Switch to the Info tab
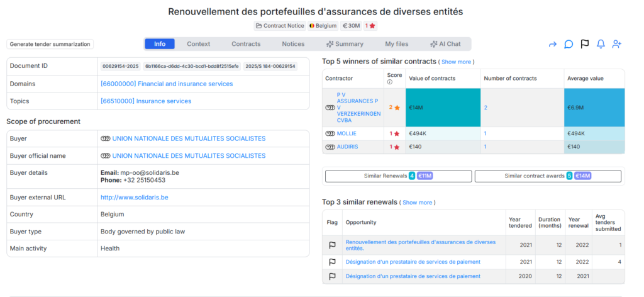This screenshot has width=644, height=297. click(x=160, y=44)
